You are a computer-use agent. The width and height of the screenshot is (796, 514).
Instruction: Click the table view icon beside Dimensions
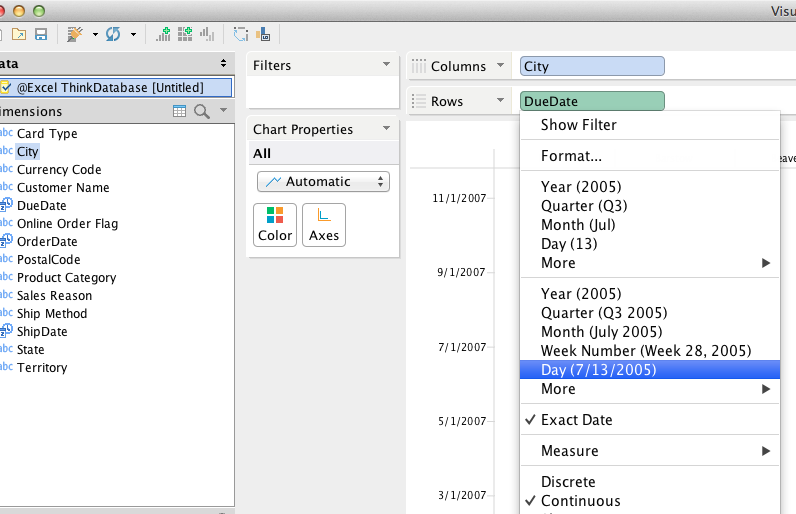[x=180, y=111]
